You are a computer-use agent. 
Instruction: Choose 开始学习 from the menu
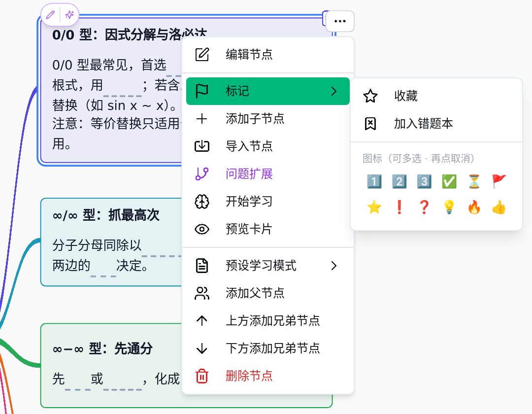tap(268, 202)
